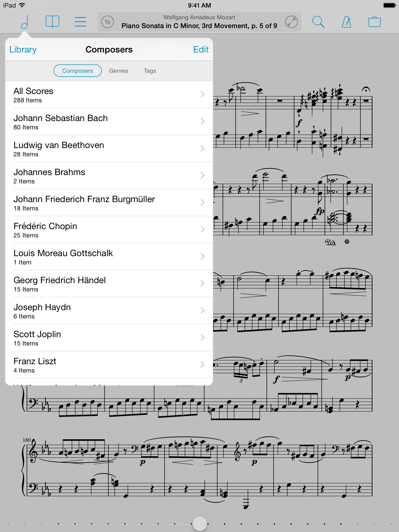Tap the full-screen expand arrows icon
This screenshot has height=532, width=399.
point(291,22)
